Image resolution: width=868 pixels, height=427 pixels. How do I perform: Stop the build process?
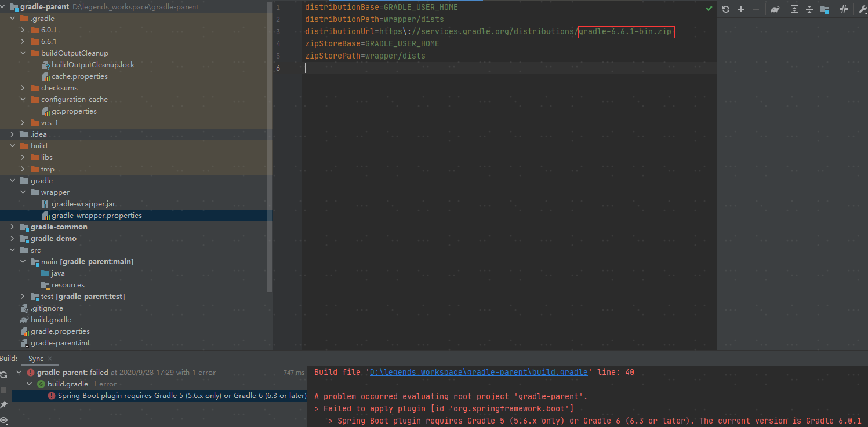tap(3, 390)
